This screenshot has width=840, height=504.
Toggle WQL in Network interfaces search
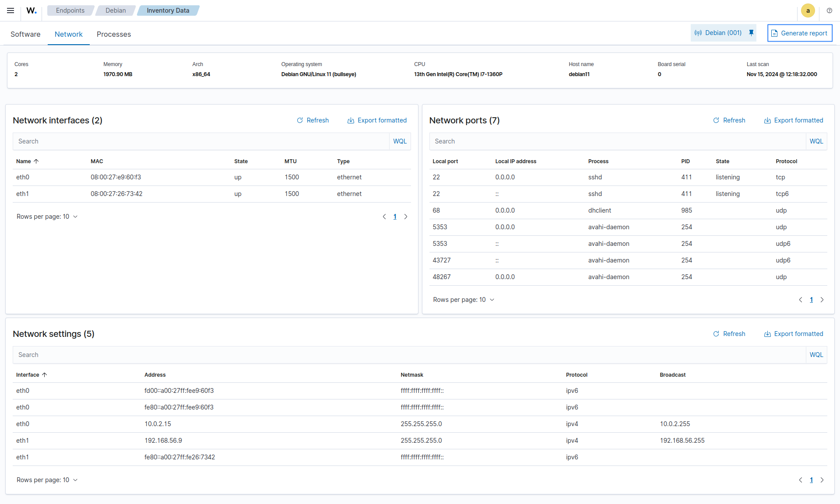[x=400, y=141]
